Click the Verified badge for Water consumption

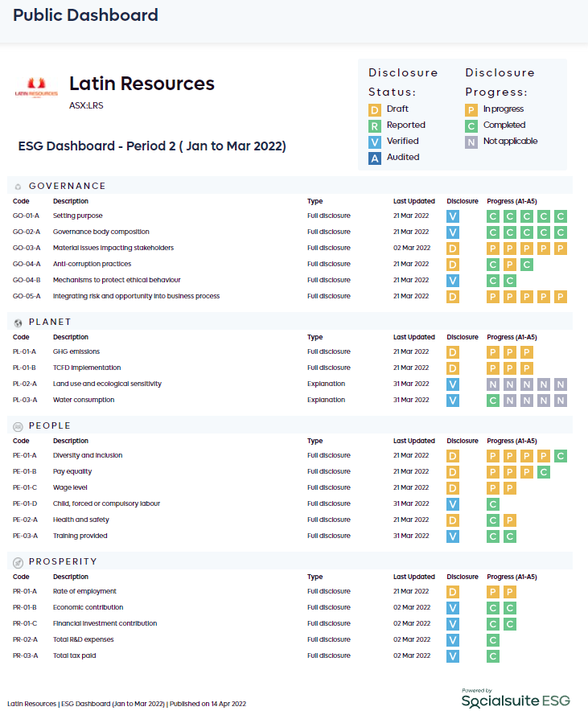coord(453,401)
